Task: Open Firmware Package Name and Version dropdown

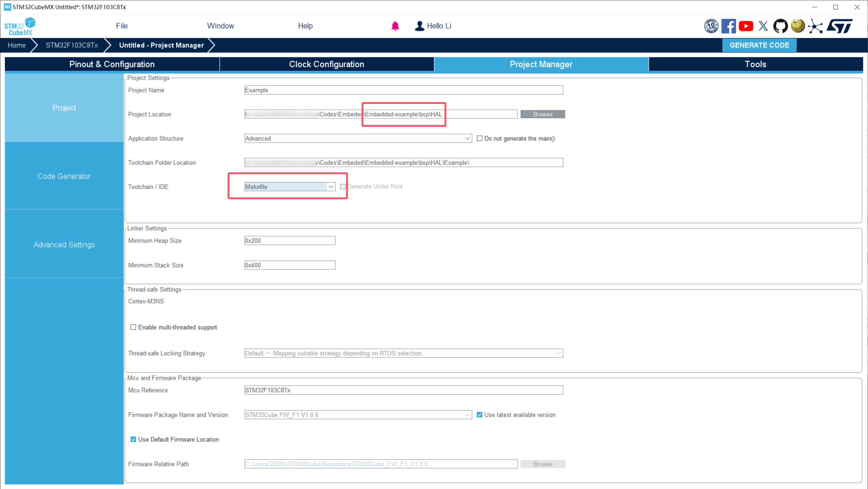Action: (358, 415)
